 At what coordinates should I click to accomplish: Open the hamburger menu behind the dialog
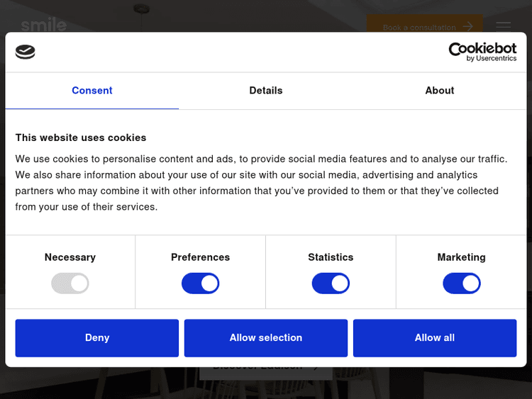tap(503, 26)
